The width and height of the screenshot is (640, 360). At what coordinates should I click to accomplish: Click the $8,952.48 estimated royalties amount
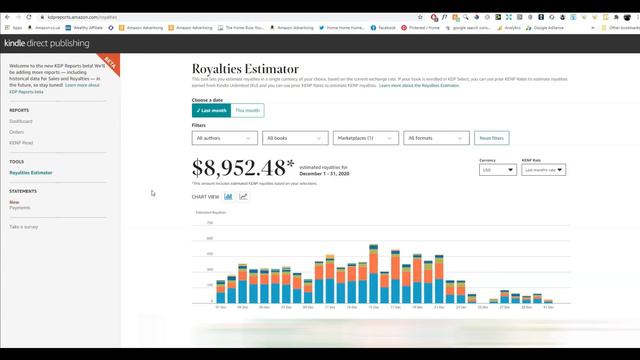(243, 168)
